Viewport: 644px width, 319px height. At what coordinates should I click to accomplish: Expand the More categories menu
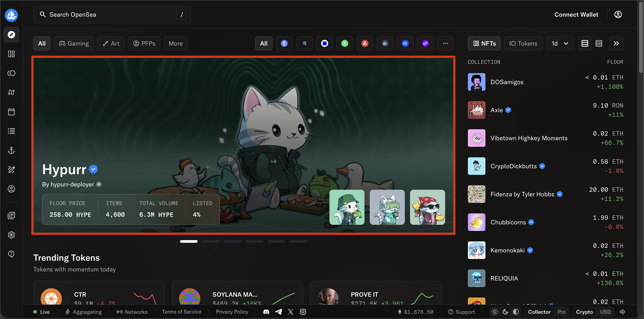pyautogui.click(x=175, y=44)
